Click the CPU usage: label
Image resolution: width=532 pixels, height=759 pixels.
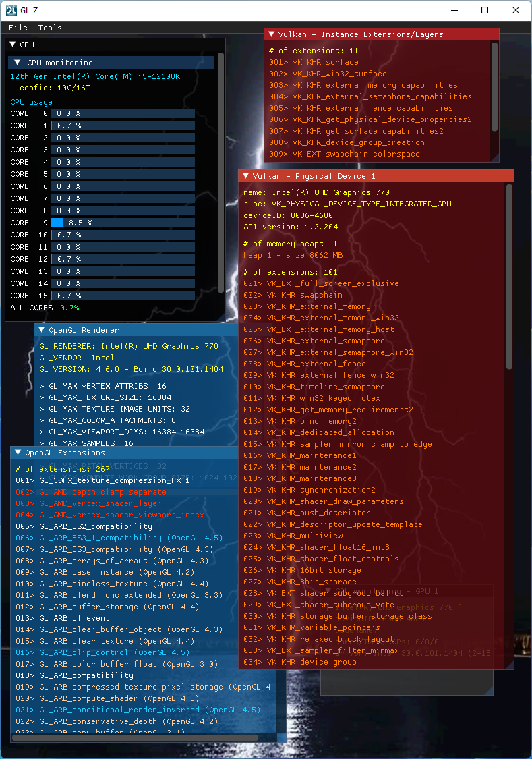[33, 102]
